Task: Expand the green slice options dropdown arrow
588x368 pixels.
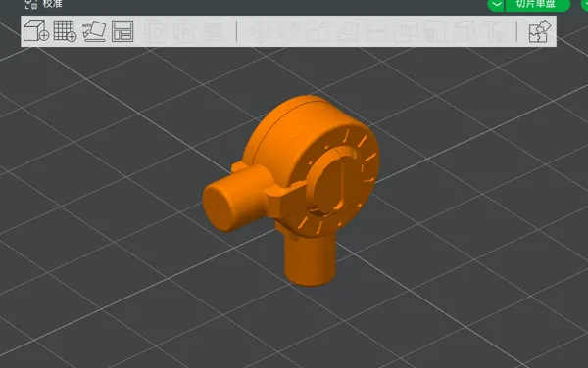Action: [x=496, y=4]
